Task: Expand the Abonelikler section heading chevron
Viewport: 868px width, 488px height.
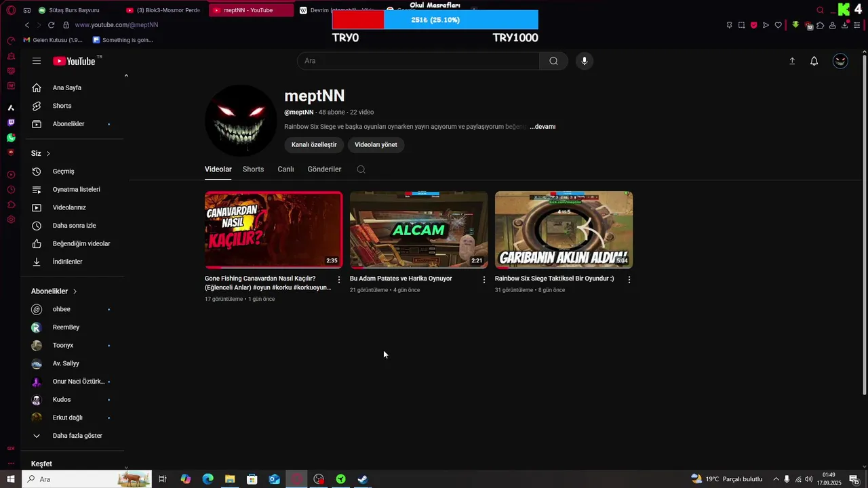Action: (x=75, y=291)
